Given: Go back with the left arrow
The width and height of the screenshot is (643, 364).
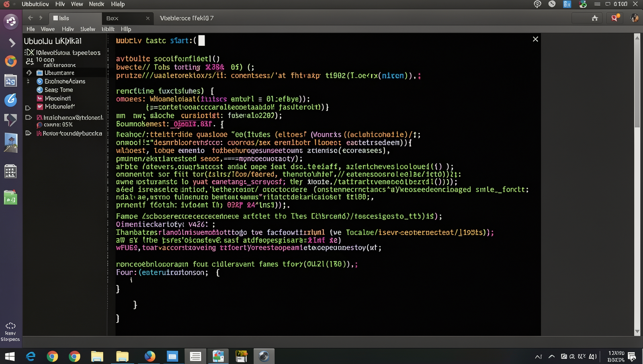Looking at the screenshot, I should pos(31,18).
